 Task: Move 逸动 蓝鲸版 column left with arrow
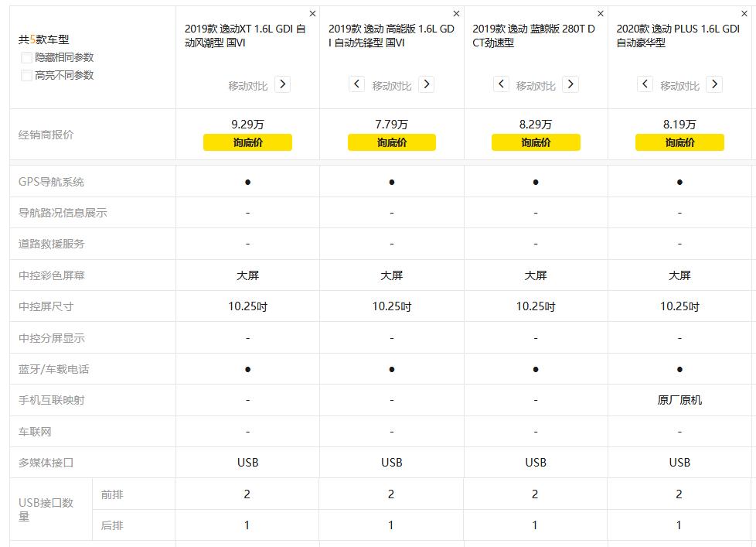[x=501, y=84]
